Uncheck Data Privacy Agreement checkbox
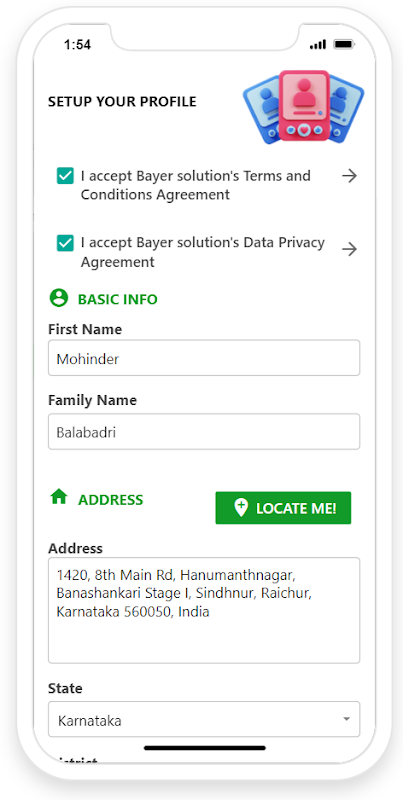The image size is (403, 800). (x=65, y=243)
